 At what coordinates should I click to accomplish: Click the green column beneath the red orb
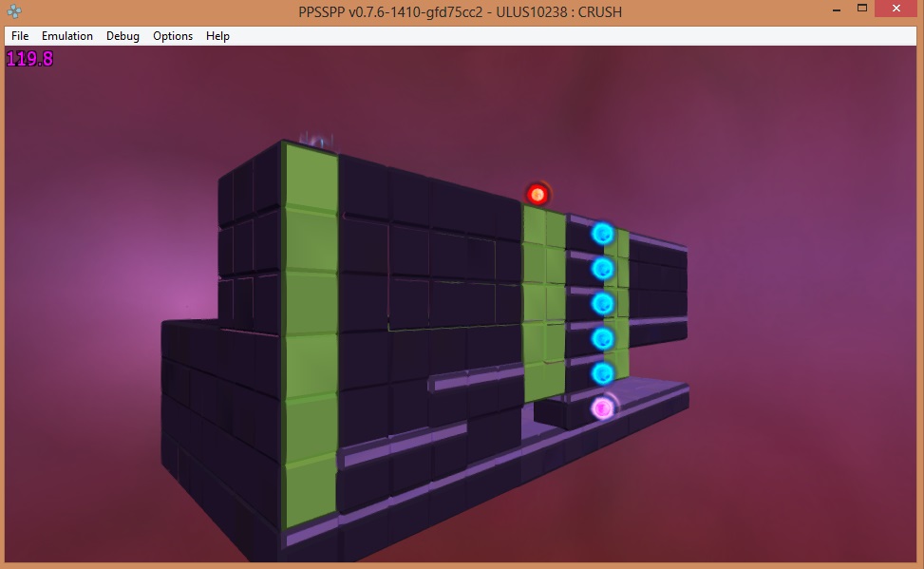tap(543, 304)
